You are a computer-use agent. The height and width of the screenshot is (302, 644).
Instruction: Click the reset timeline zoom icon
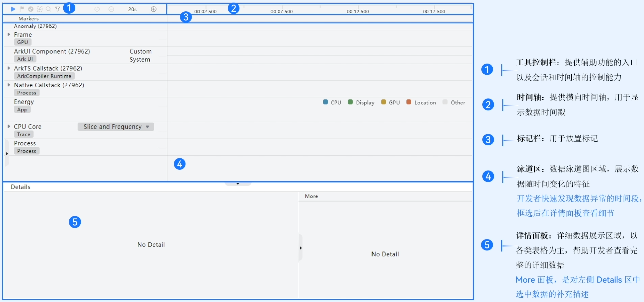pos(97,9)
